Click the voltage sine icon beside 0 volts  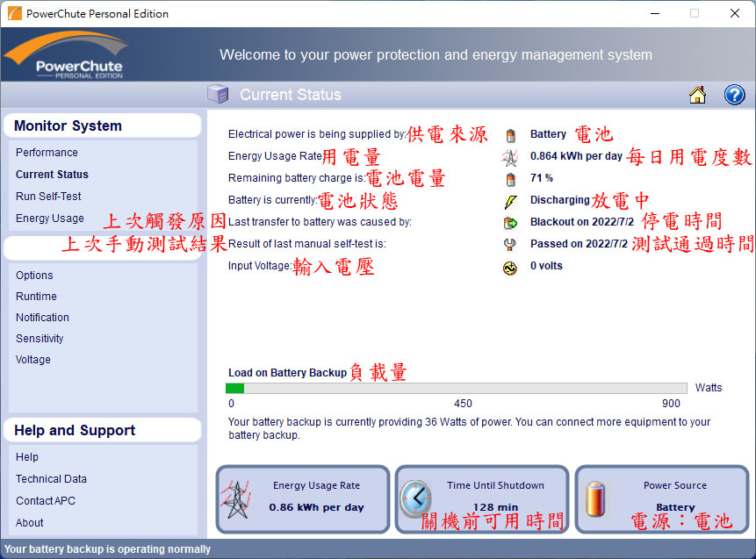coord(510,268)
